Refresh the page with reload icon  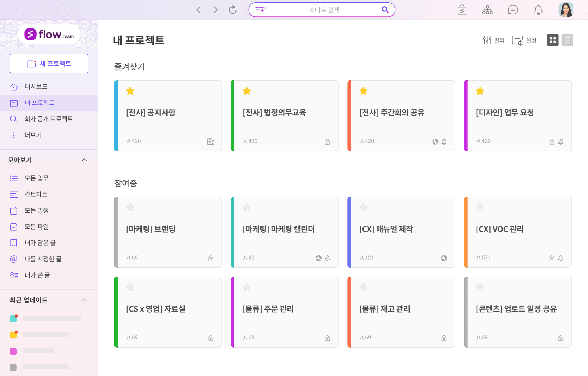233,10
